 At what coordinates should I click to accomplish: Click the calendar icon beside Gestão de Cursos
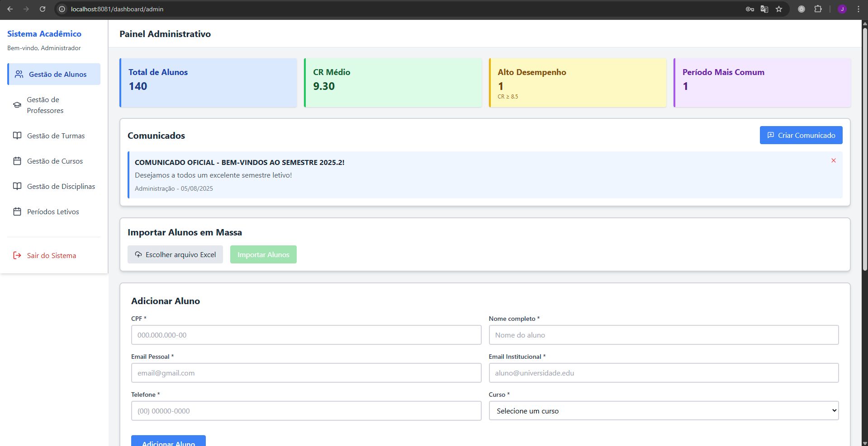pyautogui.click(x=17, y=161)
